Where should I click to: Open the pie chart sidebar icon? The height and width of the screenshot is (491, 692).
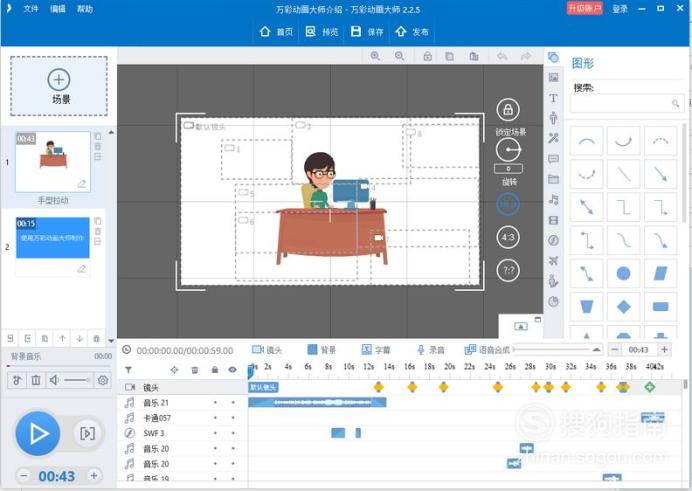click(x=553, y=302)
